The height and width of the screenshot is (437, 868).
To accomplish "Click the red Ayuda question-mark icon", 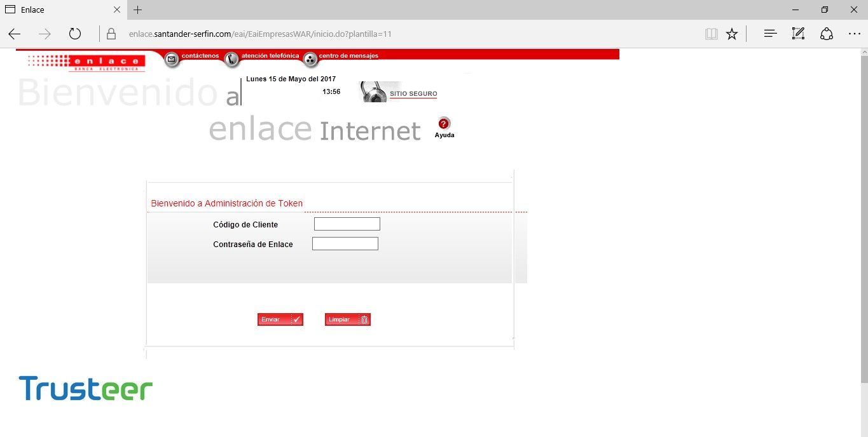I will (x=443, y=125).
